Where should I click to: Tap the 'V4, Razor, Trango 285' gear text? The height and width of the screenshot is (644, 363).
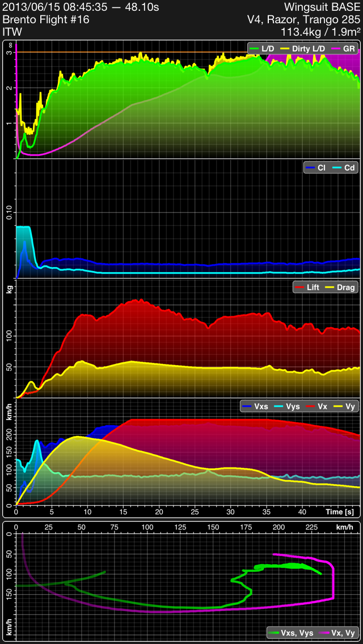coord(304,19)
